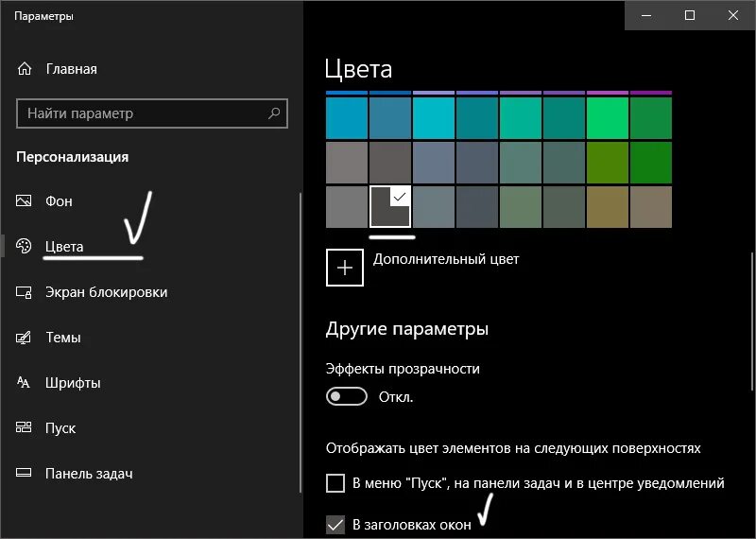
Task: Pick the slate blue swatch, third in middle row
Action: [434, 163]
